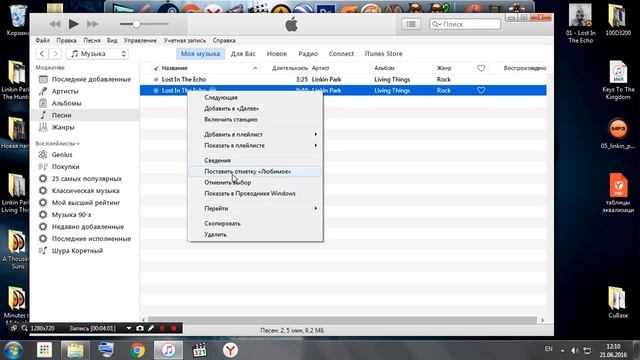Open the Up Next list icon

411,24
